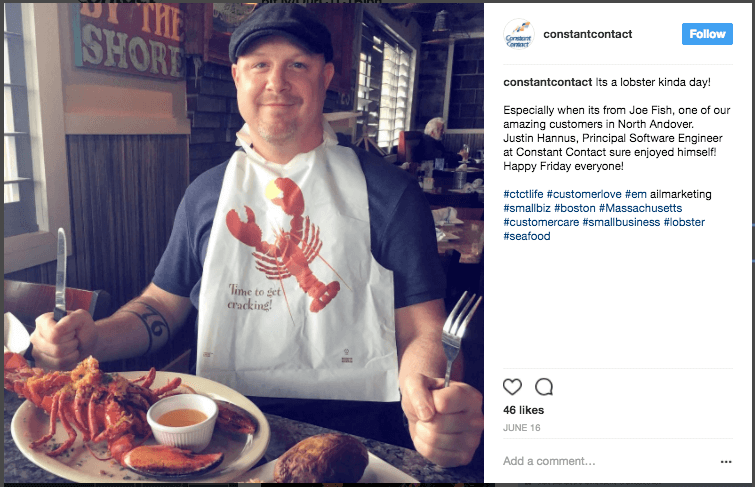Open the #smallbiz hashtag

(527, 208)
